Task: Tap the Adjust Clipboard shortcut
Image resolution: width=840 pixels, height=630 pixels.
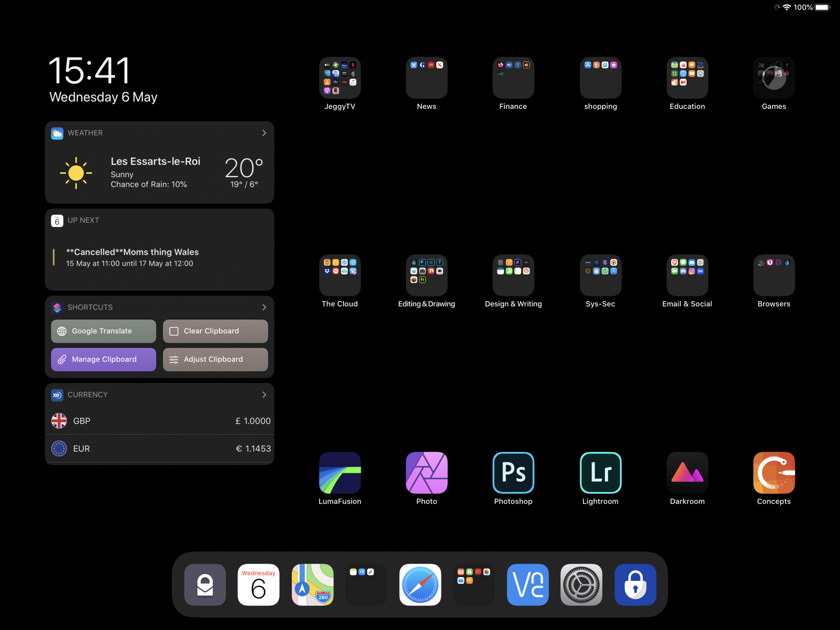Action: pyautogui.click(x=215, y=360)
